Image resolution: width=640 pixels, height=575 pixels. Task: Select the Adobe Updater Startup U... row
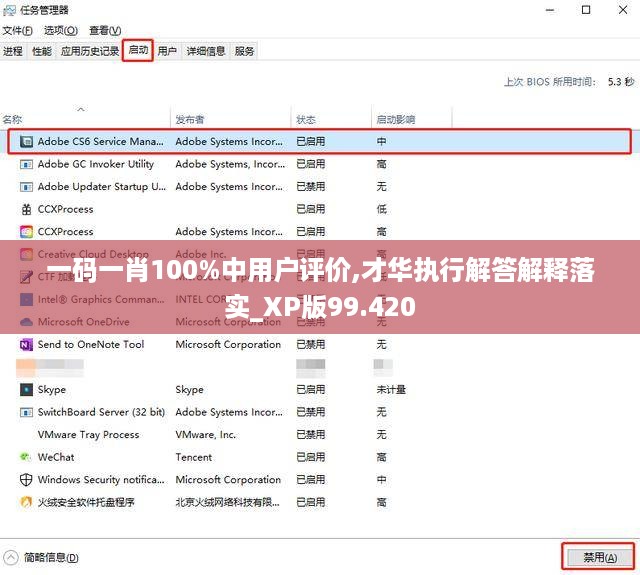pos(320,187)
